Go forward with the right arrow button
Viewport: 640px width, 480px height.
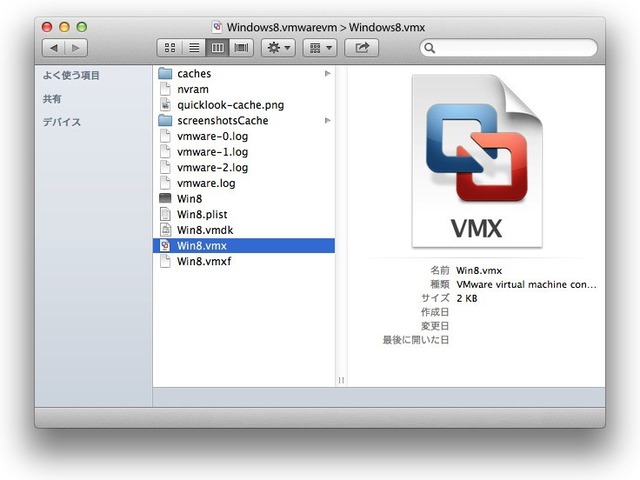76,48
